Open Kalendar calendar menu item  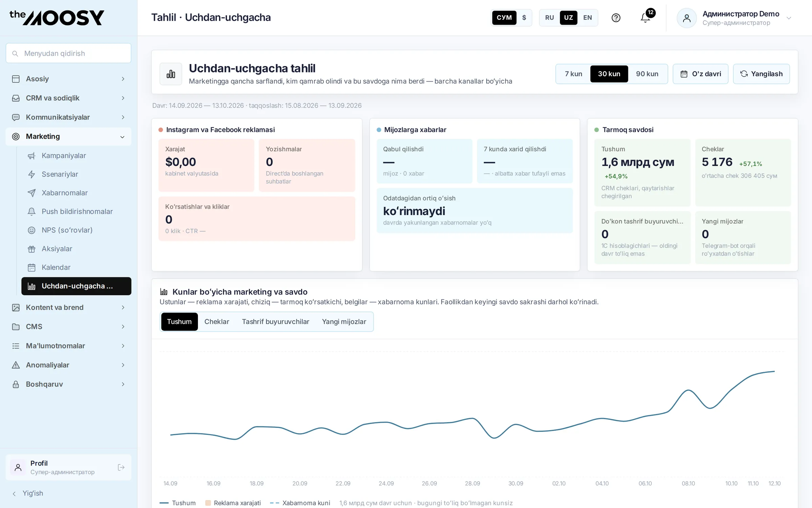coord(76,267)
